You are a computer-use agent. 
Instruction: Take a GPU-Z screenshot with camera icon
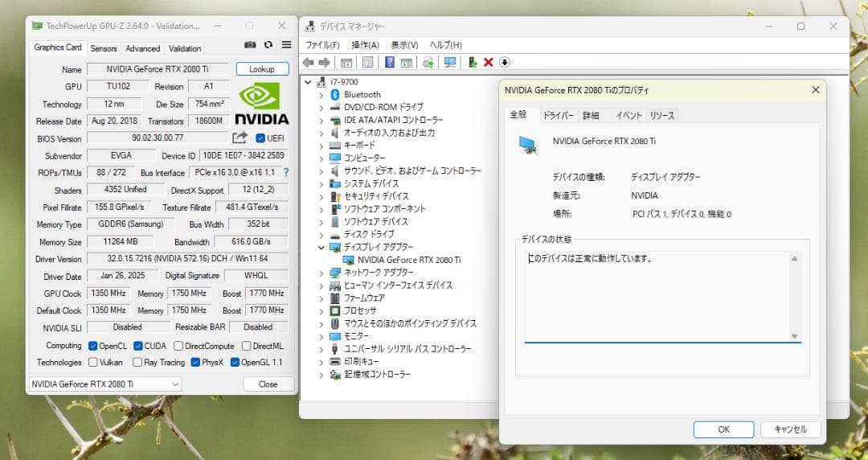coord(250,45)
